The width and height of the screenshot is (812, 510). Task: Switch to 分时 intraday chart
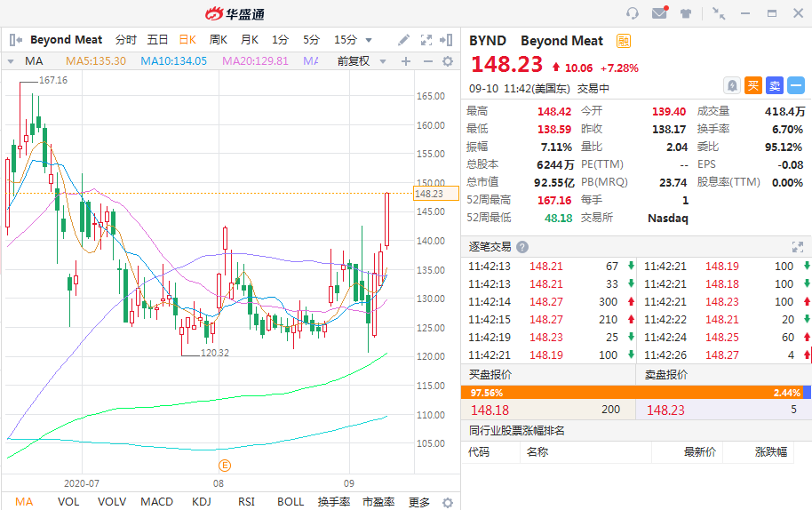(x=126, y=40)
